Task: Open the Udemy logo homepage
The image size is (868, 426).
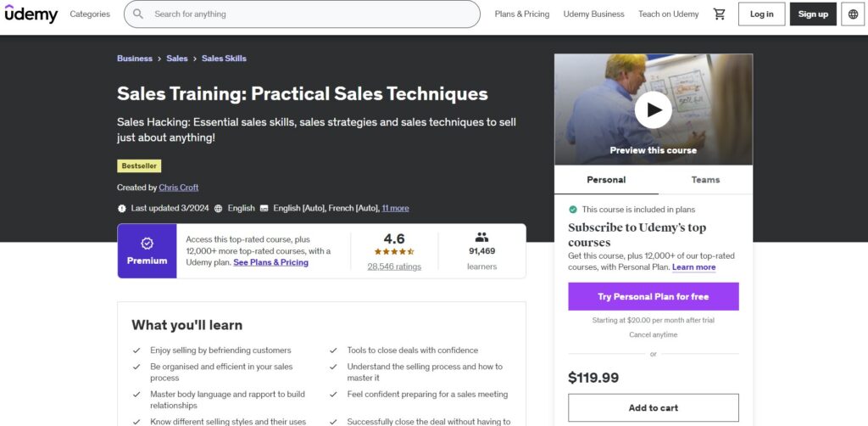Action: (31, 14)
